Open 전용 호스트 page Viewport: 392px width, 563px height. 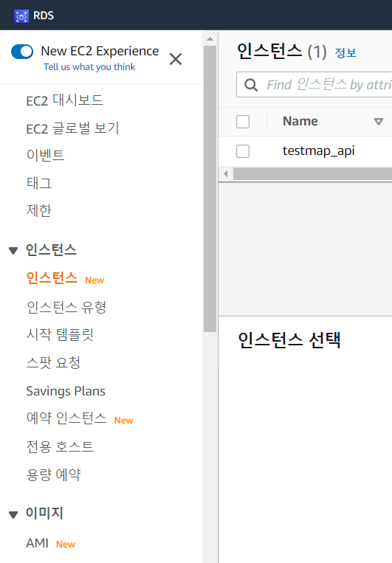(60, 446)
